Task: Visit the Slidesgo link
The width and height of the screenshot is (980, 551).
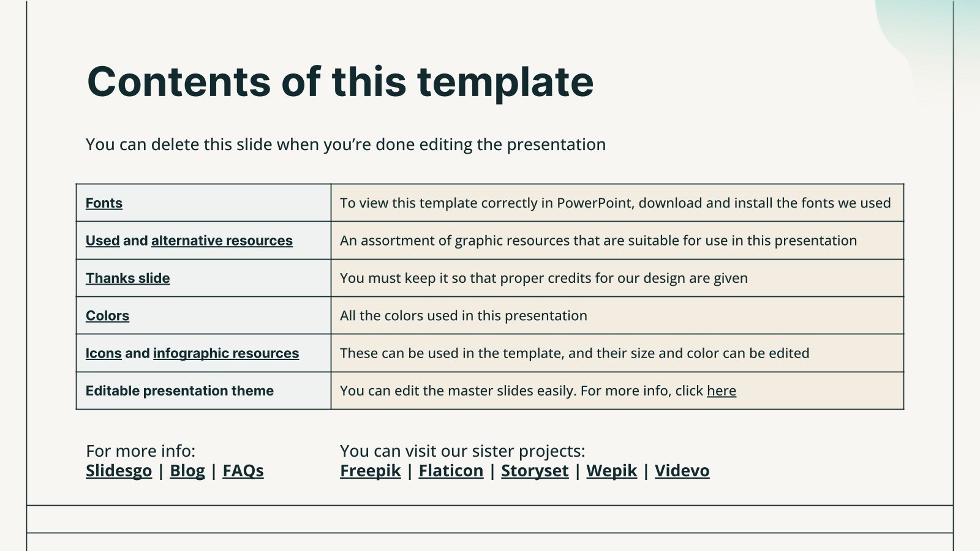Action: point(119,471)
